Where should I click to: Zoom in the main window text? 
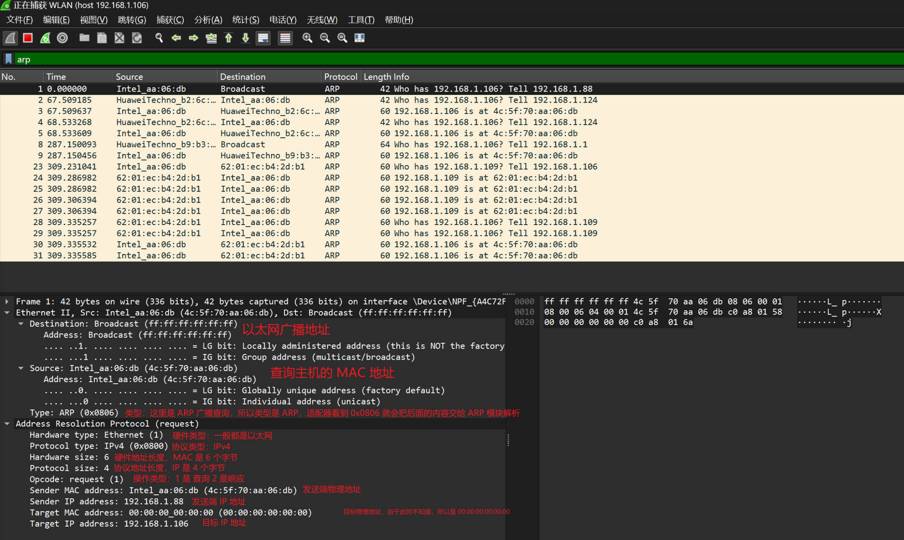[308, 38]
